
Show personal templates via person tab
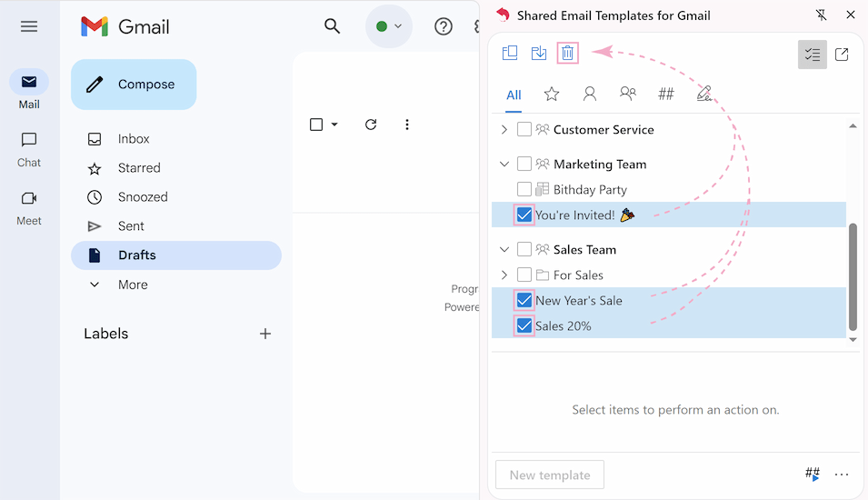coord(590,95)
